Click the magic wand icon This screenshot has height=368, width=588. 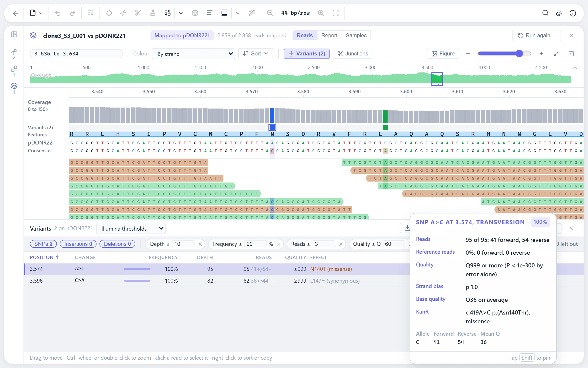(252, 13)
